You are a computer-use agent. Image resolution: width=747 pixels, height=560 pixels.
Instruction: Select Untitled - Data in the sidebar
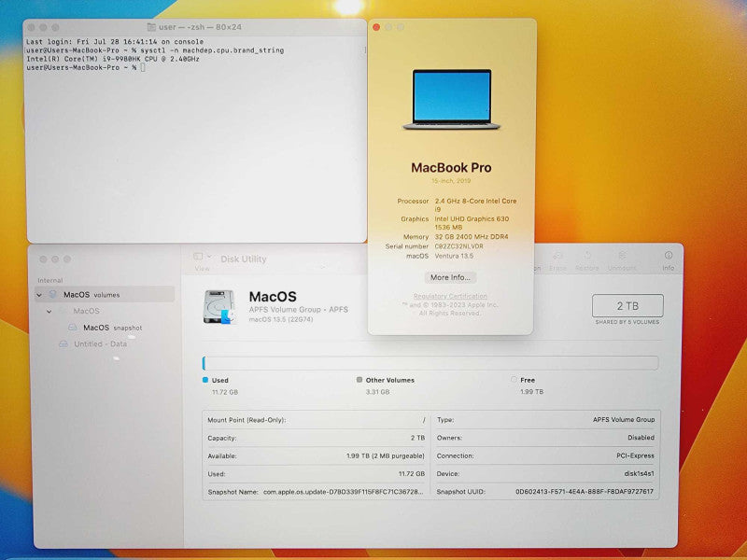point(100,343)
